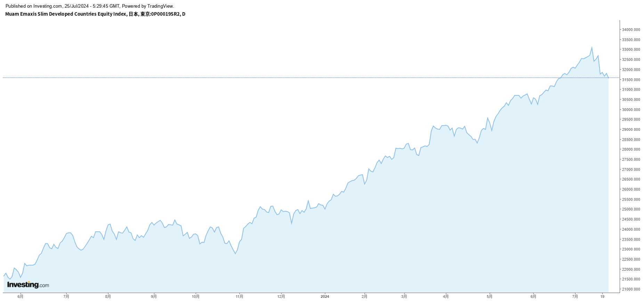Click the 10月 label on time axis
644x301 pixels.
pyautogui.click(x=196, y=296)
